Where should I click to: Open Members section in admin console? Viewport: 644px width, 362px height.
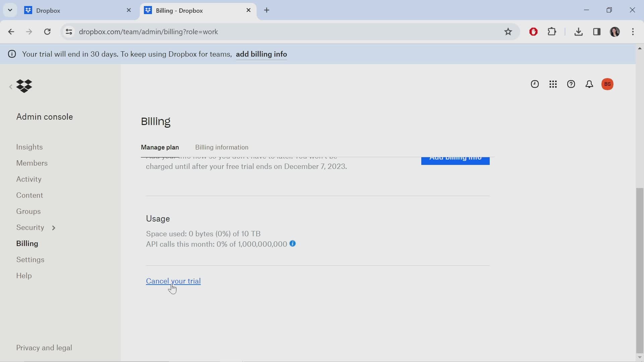click(32, 163)
